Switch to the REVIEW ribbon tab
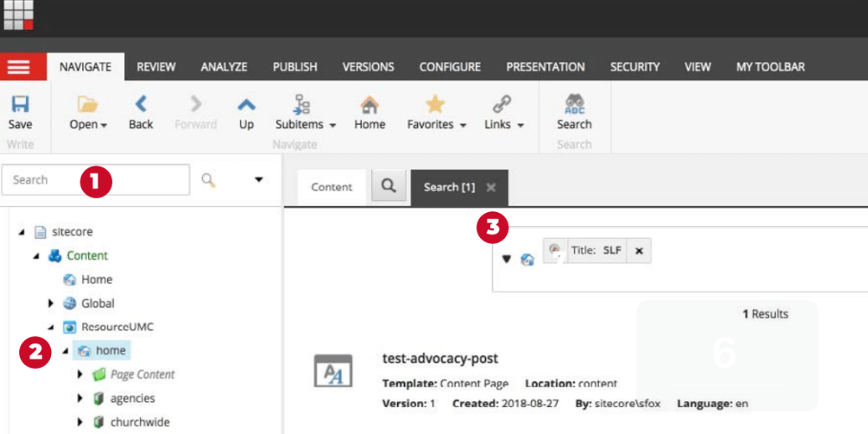The width and height of the screenshot is (868, 434). tap(156, 67)
